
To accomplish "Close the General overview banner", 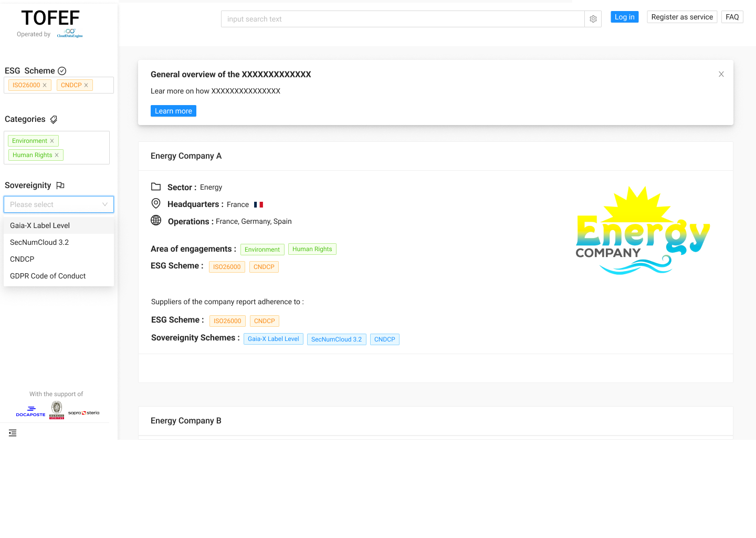I will tap(721, 74).
